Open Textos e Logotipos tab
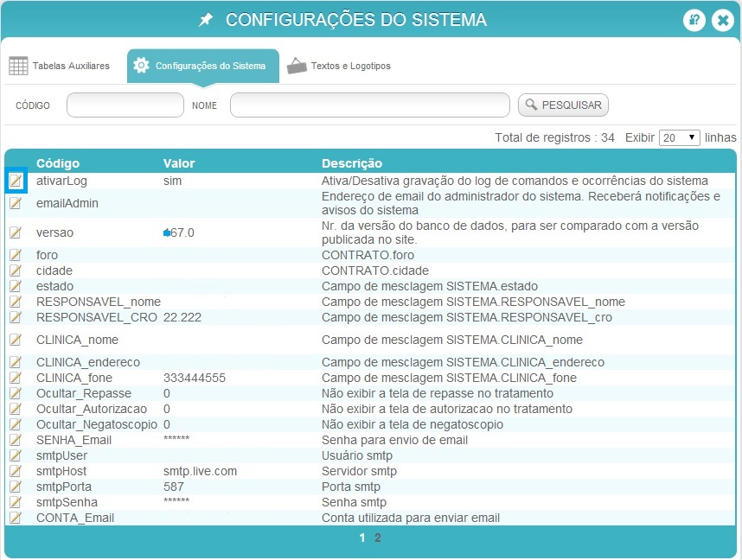 [x=339, y=66]
